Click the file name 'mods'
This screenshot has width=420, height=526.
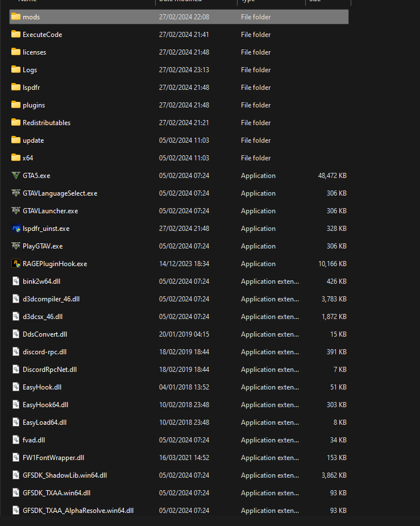[31, 16]
